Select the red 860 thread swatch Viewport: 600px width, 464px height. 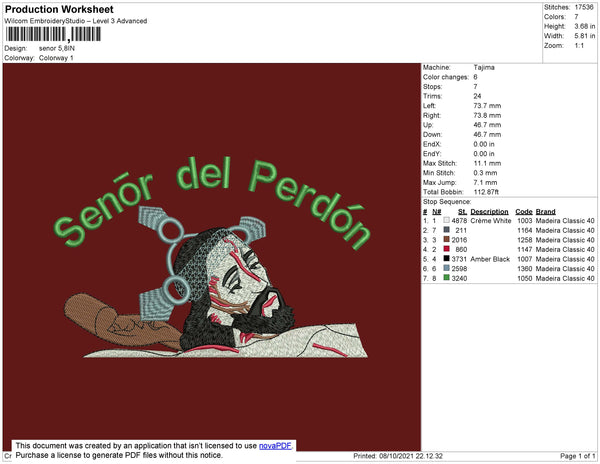tap(446, 249)
